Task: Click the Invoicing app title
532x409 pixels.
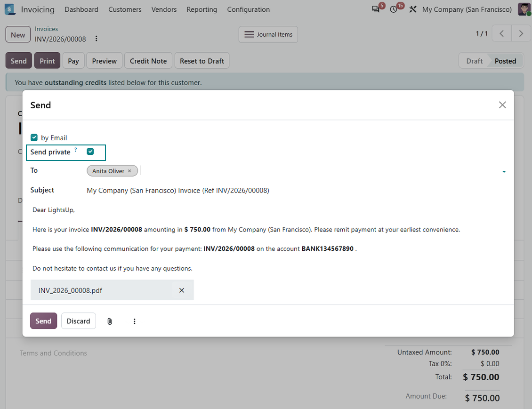Action: coord(38,9)
